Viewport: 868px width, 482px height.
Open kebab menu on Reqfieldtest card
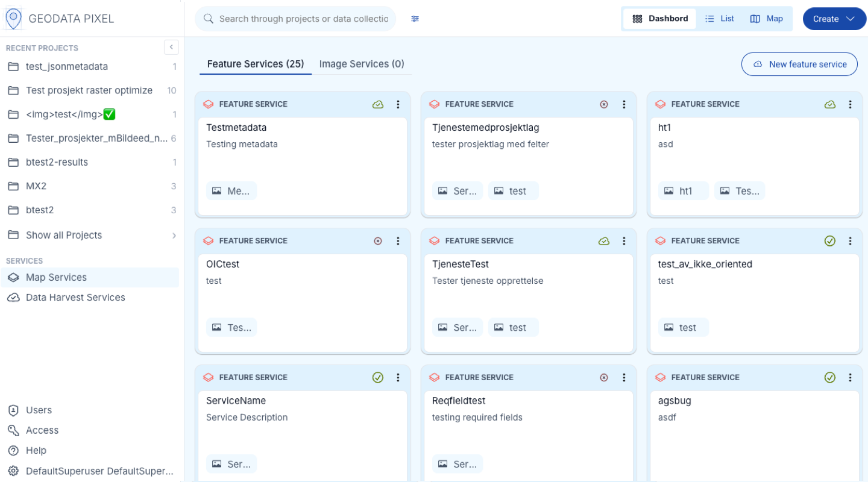[x=624, y=378]
